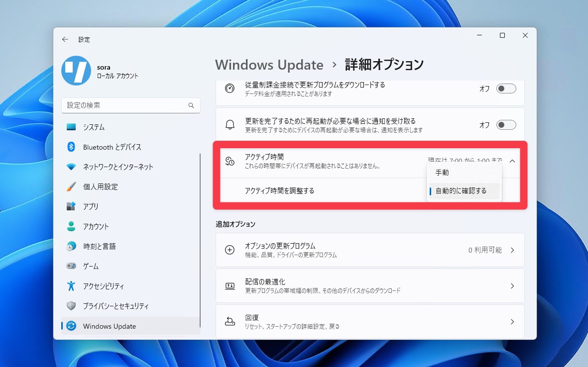Close the settings window
Viewport: 588px width, 367px height.
pos(525,35)
